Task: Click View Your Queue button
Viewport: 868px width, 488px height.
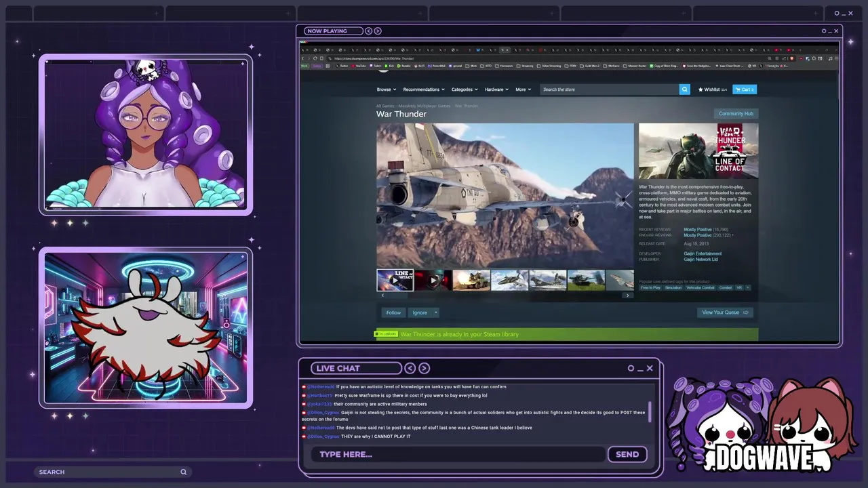Action: 725,312
